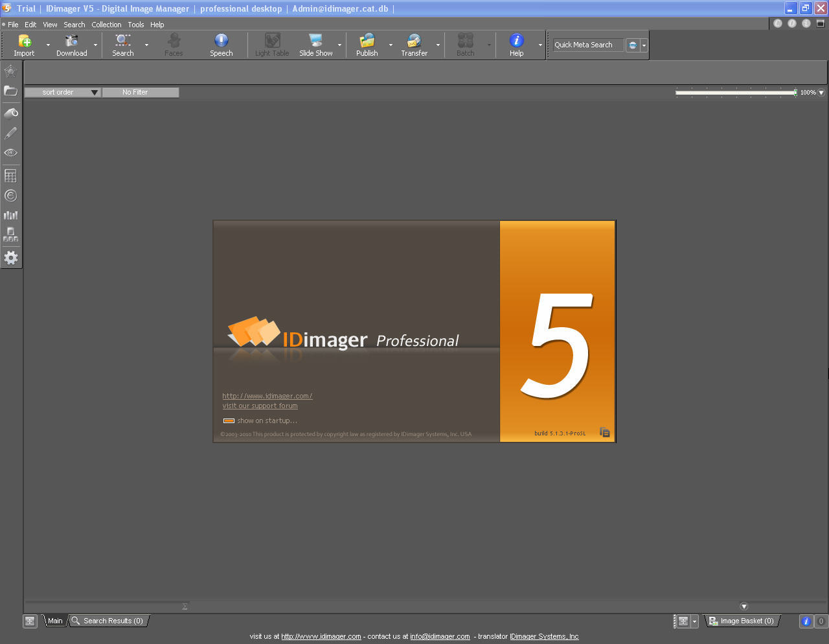Click visit our support forum link
The height and width of the screenshot is (644, 829).
(x=260, y=406)
